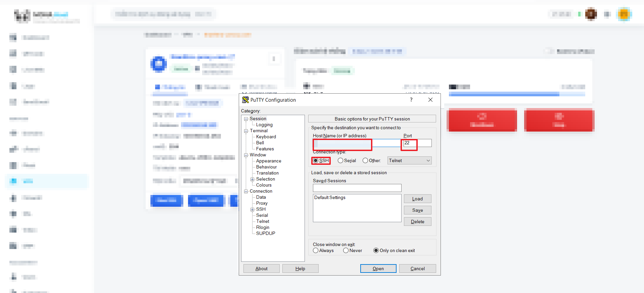
Task: Open the SUPDUP settings category
Action: 266,234
